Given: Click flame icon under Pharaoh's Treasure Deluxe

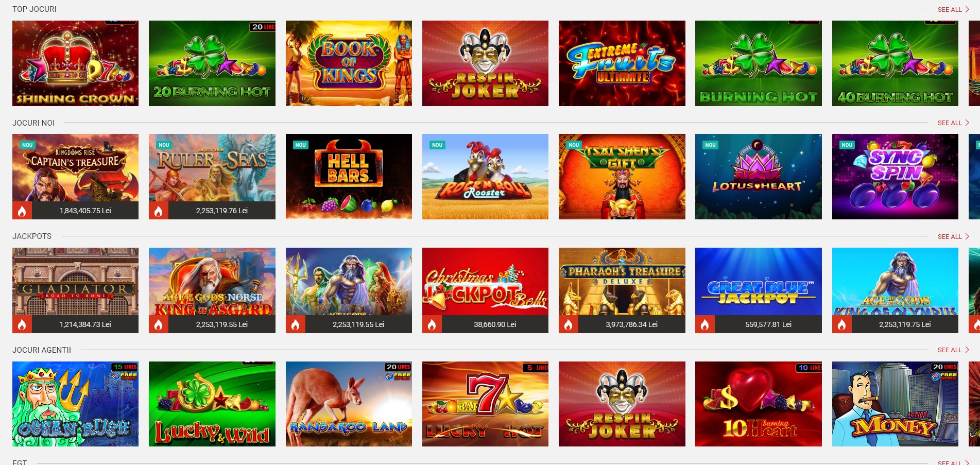Looking at the screenshot, I should tap(569, 324).
